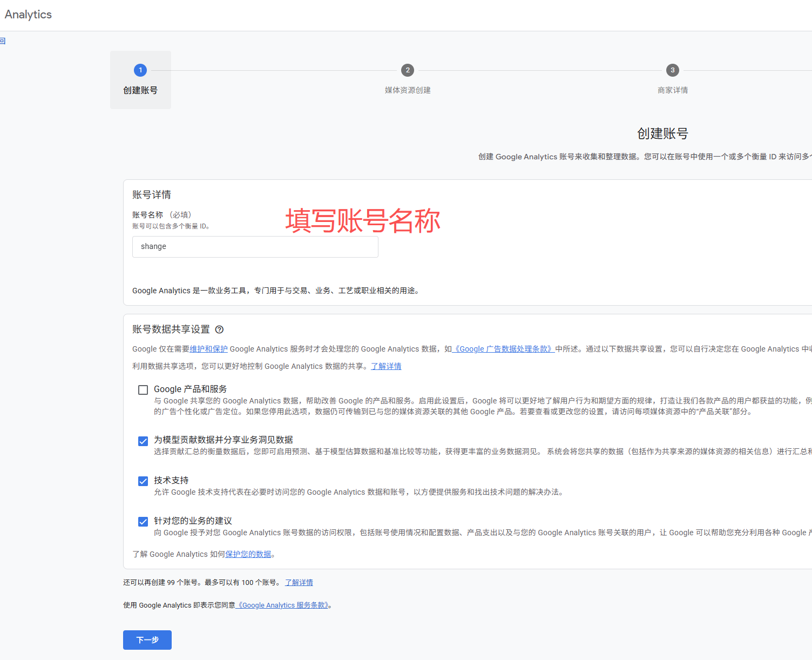Open the 维护和保护 link
The image size is (812, 660).
coord(208,349)
